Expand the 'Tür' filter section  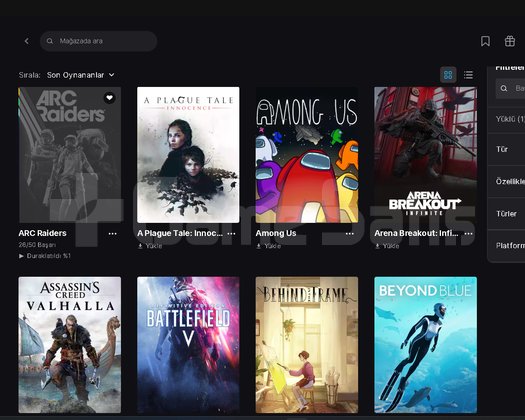click(506, 149)
